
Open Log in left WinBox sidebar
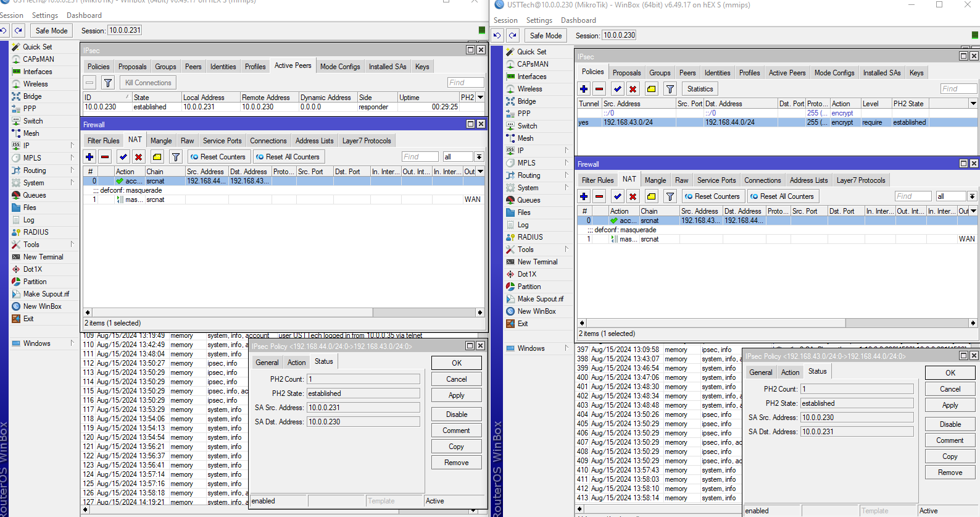click(x=28, y=220)
